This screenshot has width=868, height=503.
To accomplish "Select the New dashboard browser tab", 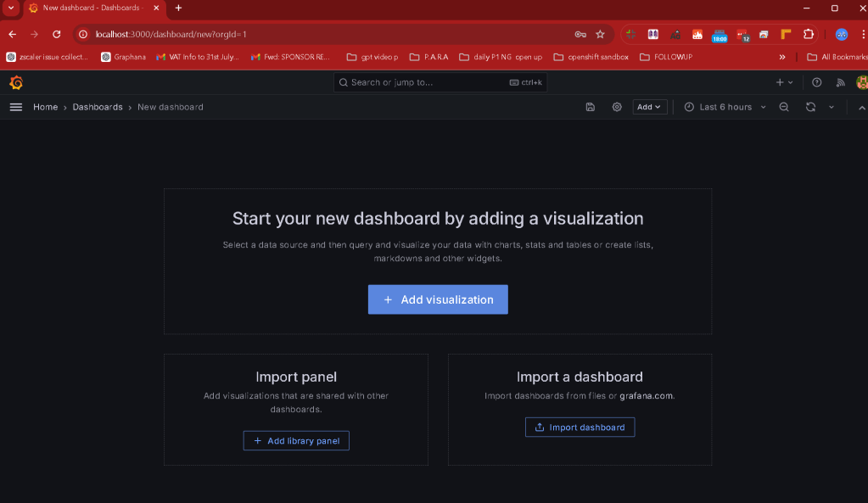I will (x=93, y=8).
